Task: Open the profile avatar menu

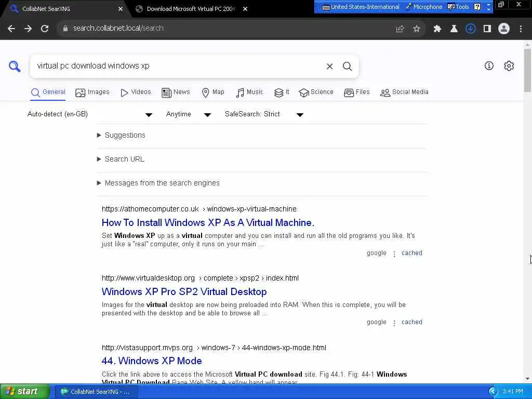Action: pos(504,29)
